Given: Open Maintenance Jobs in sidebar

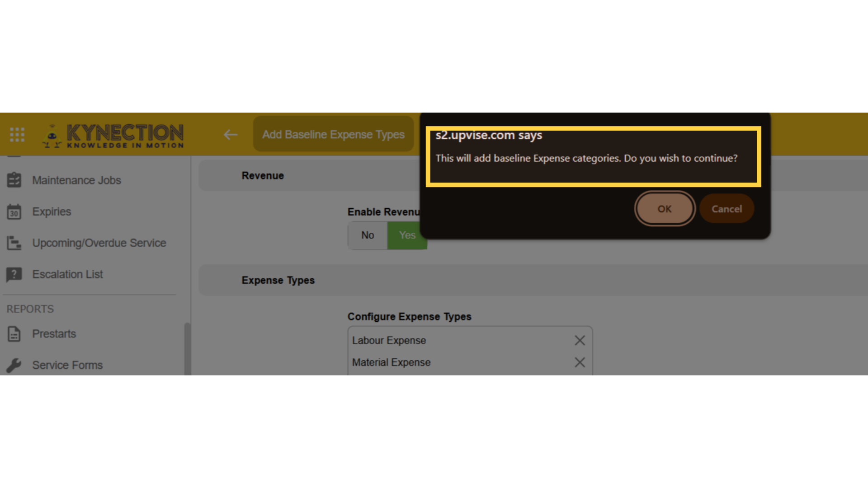Looking at the screenshot, I should coord(76,180).
